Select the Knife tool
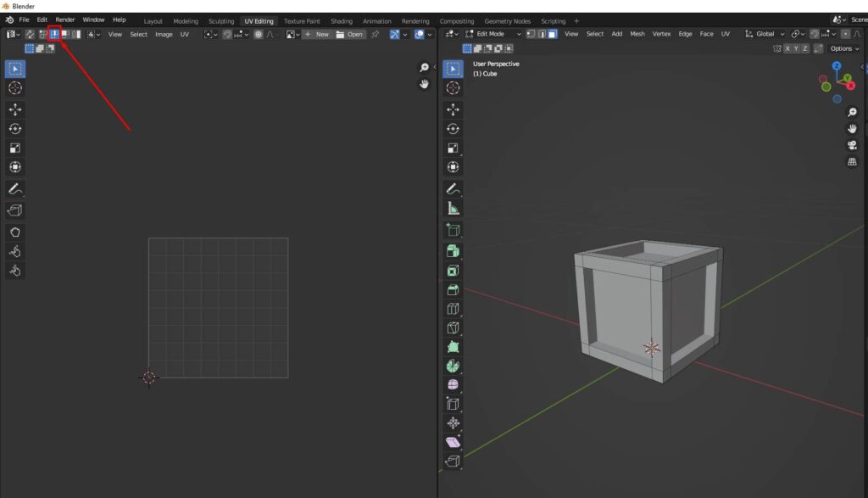The width and height of the screenshot is (868, 498). pyautogui.click(x=453, y=328)
